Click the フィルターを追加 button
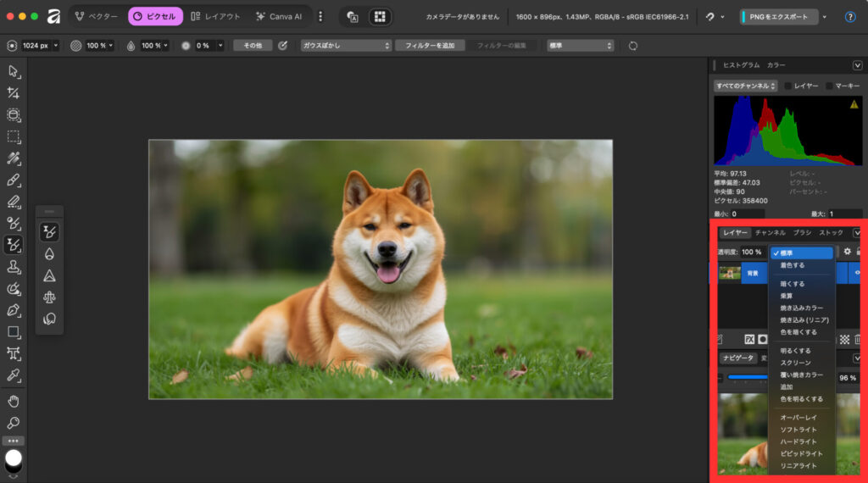The image size is (868, 483). click(x=430, y=45)
